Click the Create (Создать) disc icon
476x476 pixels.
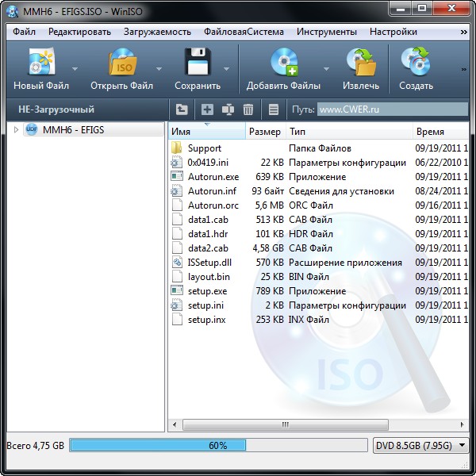(416, 63)
